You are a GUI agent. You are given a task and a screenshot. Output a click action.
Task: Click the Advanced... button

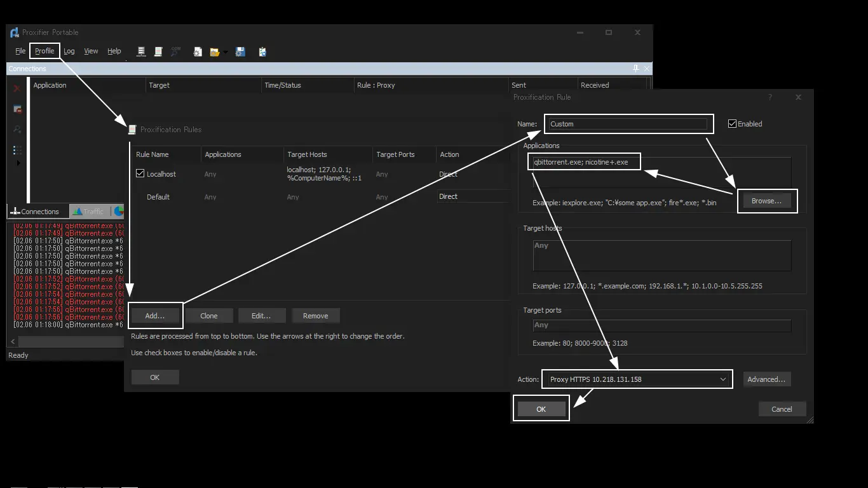766,379
